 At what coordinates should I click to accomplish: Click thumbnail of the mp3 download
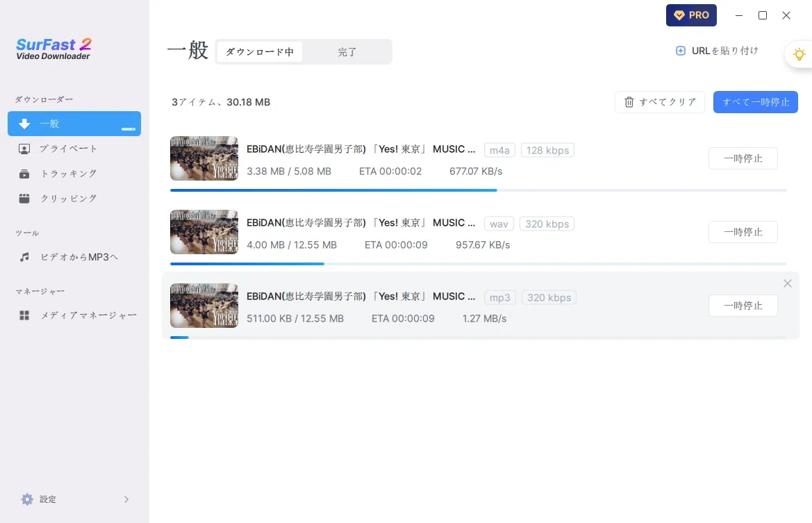pyautogui.click(x=204, y=306)
